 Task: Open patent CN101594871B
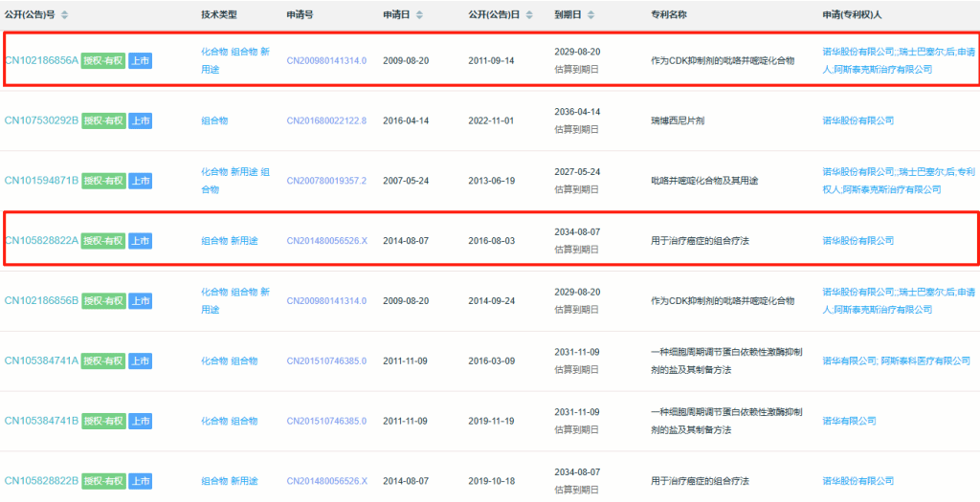click(41, 181)
